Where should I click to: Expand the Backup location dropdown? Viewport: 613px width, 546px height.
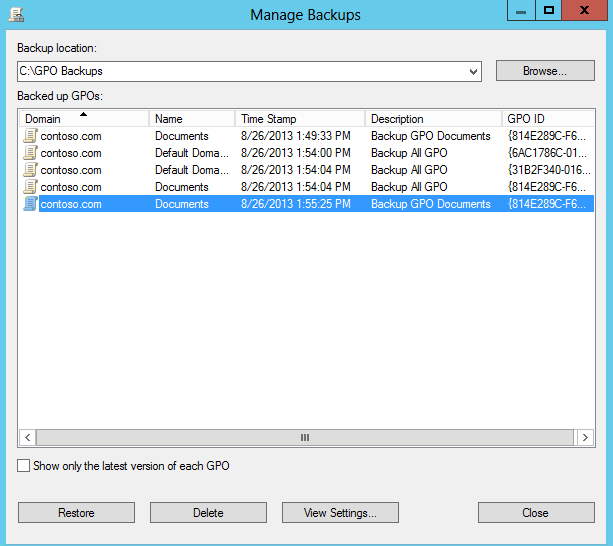pyautogui.click(x=473, y=71)
